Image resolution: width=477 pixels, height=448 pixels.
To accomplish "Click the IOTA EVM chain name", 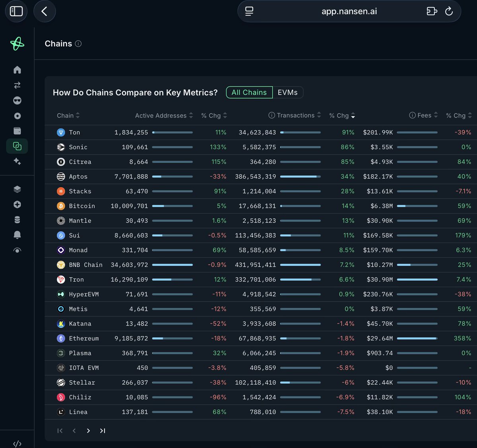I will (x=84, y=368).
